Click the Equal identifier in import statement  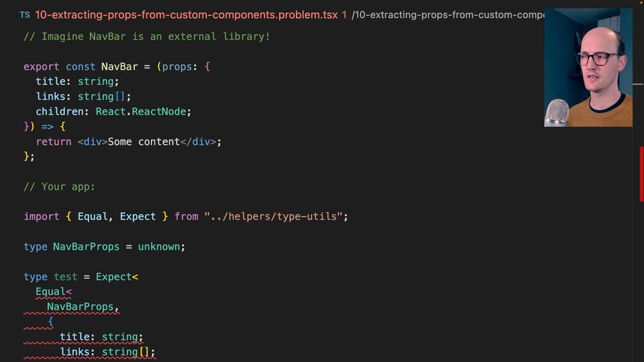point(93,217)
